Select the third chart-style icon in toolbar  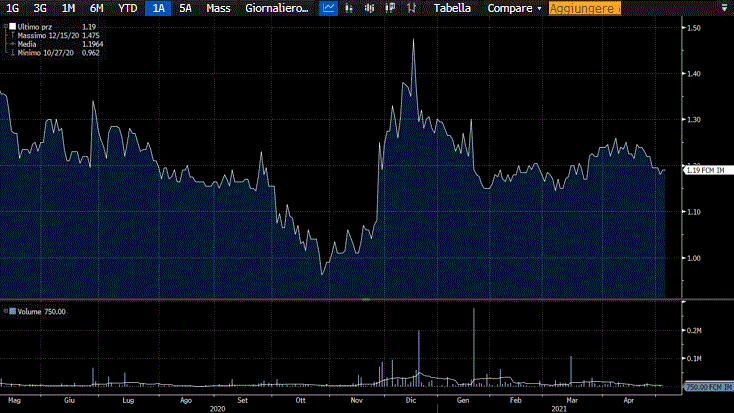click(x=369, y=8)
